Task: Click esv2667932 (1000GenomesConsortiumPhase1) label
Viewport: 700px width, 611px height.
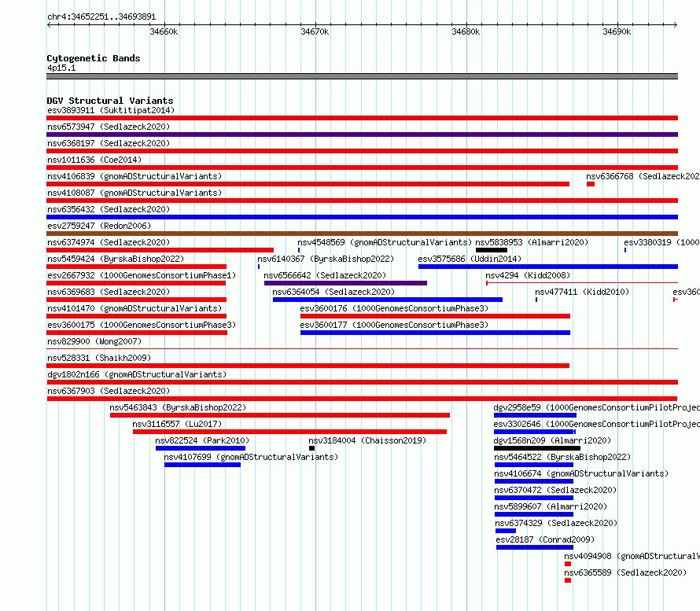Action: click(x=142, y=275)
